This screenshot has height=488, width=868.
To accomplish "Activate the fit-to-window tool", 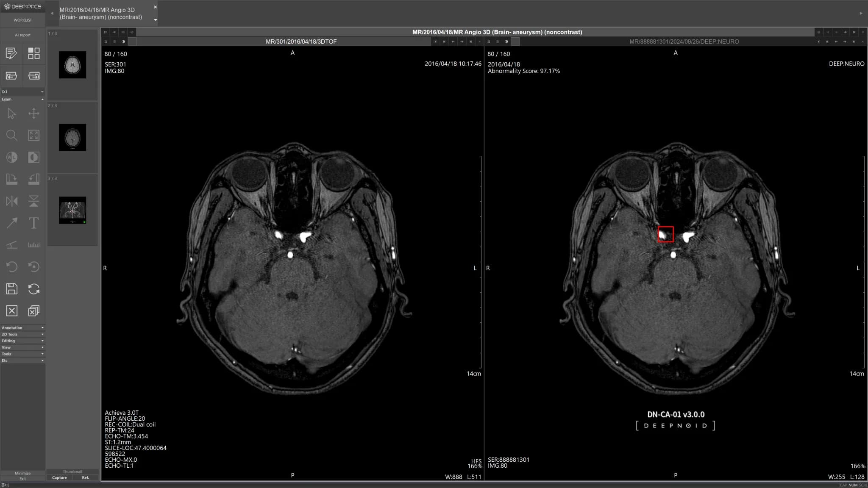I will click(x=34, y=136).
